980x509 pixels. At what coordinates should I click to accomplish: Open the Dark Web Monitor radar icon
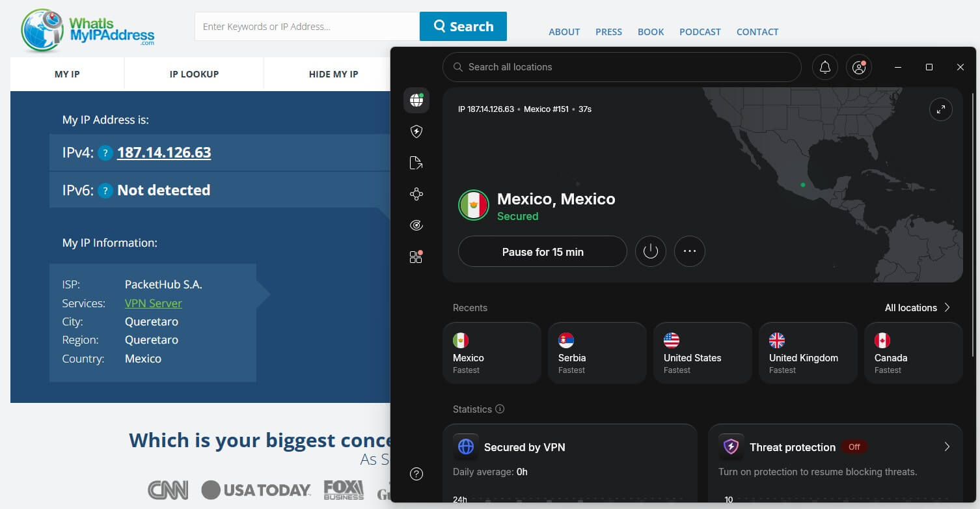tap(416, 225)
